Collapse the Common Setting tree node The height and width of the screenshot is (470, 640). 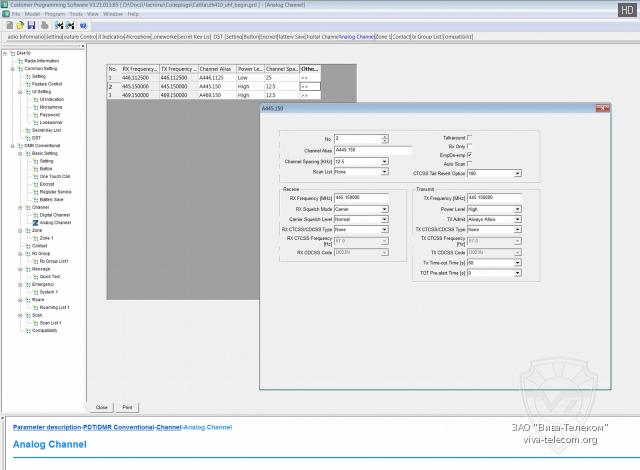pos(13,69)
